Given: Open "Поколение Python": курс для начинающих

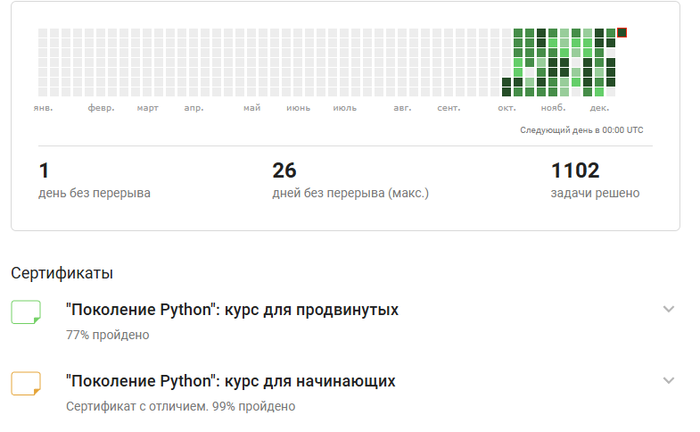Looking at the screenshot, I should [x=231, y=381].
